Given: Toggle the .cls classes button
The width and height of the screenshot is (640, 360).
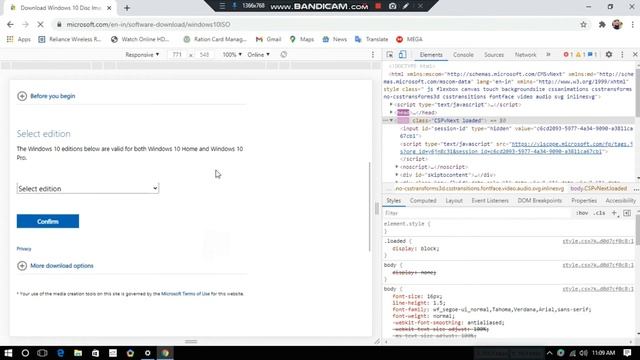Looking at the screenshot, I should (x=599, y=213).
